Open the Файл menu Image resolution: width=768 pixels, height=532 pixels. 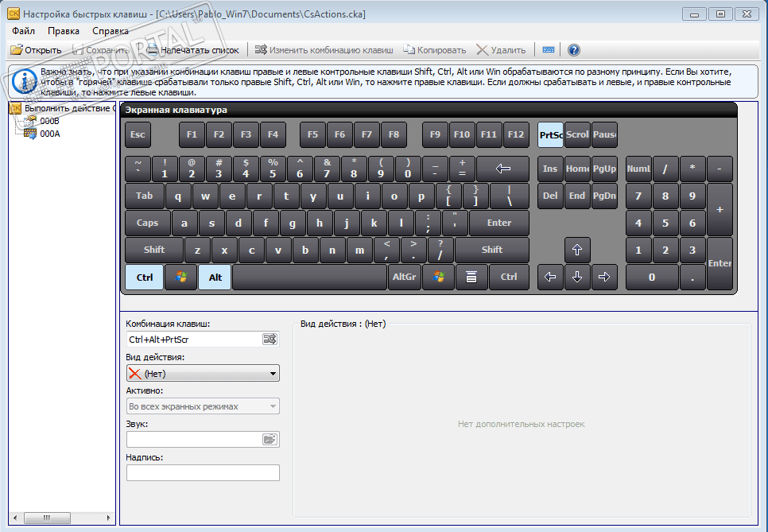click(x=24, y=31)
